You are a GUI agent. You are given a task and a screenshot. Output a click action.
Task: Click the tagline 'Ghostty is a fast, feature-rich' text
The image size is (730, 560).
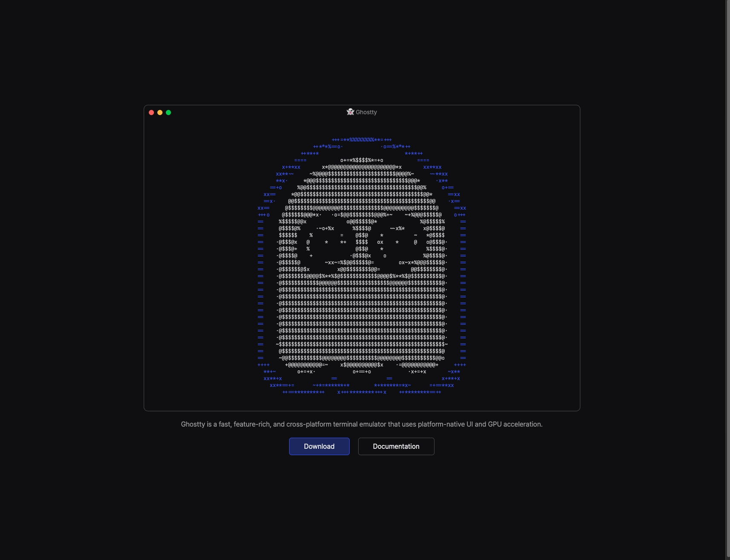(362, 424)
